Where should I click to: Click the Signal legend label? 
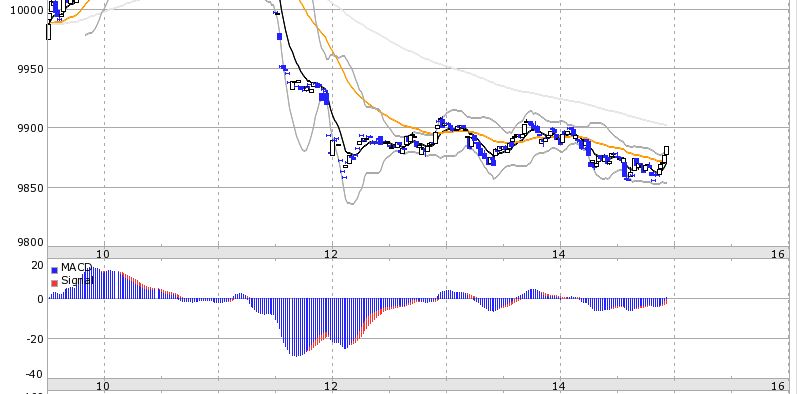(x=77, y=281)
